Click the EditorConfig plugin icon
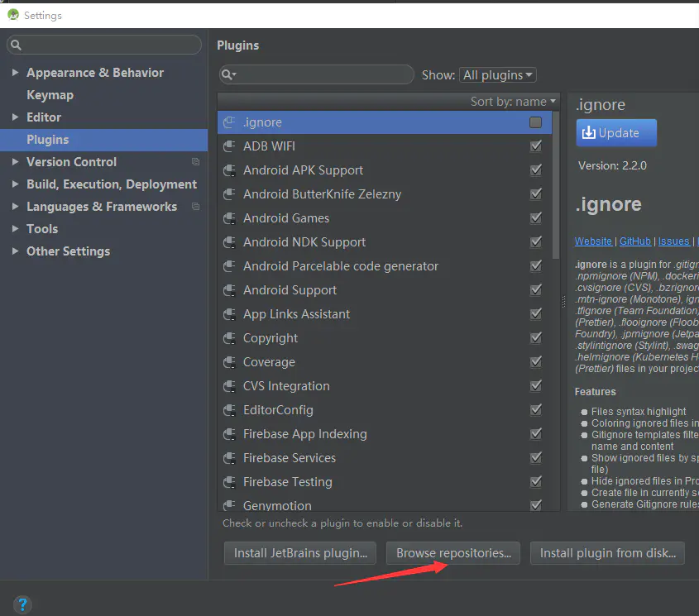 [229, 410]
